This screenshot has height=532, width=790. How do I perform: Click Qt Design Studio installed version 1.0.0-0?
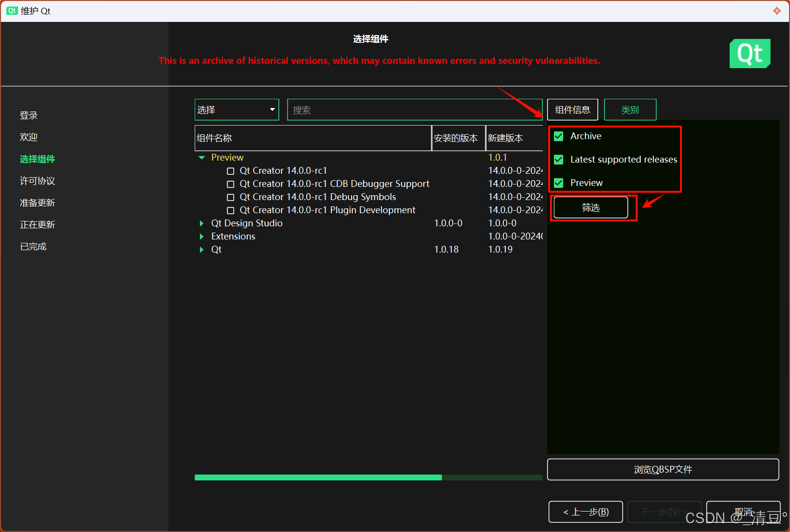pos(448,223)
